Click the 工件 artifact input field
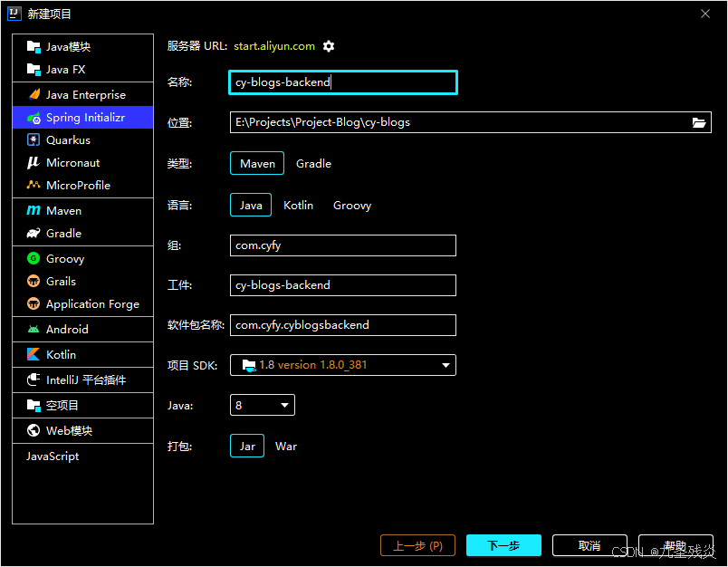This screenshot has height=567, width=728. 343,285
